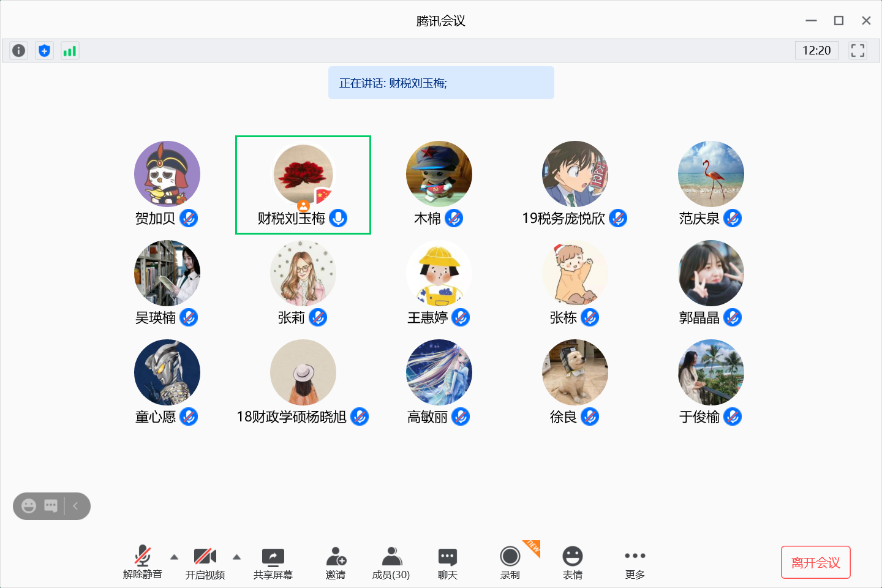
Task: Start Recording (录制) the meeting
Action: (510, 563)
